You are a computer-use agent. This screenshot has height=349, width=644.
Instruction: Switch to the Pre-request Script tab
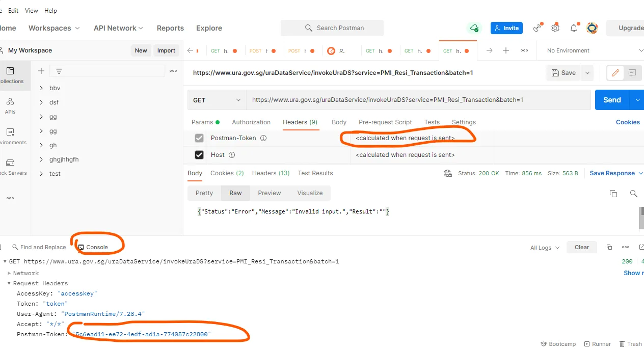click(385, 122)
